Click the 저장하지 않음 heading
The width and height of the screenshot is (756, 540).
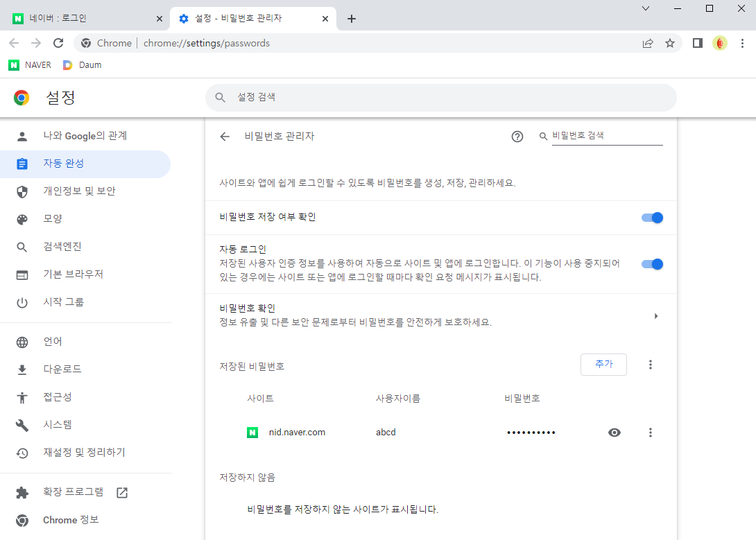pyautogui.click(x=248, y=478)
